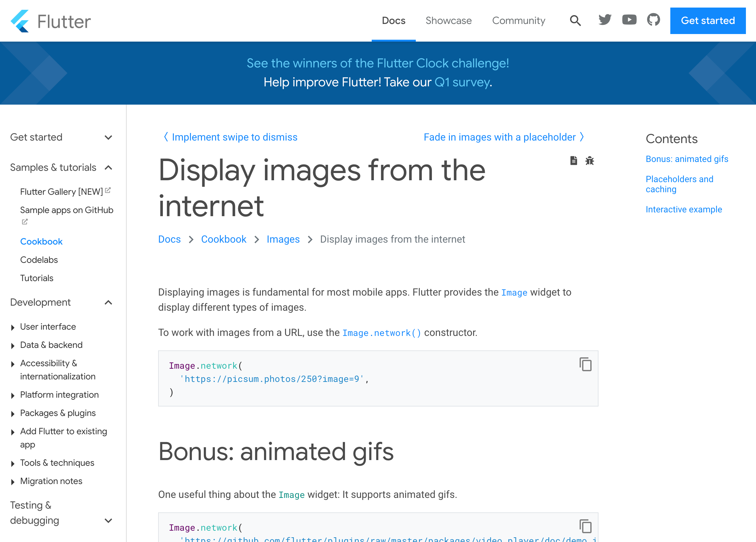Expand the Get started sidebar section
Screen dimensions: 756x542
click(x=108, y=137)
